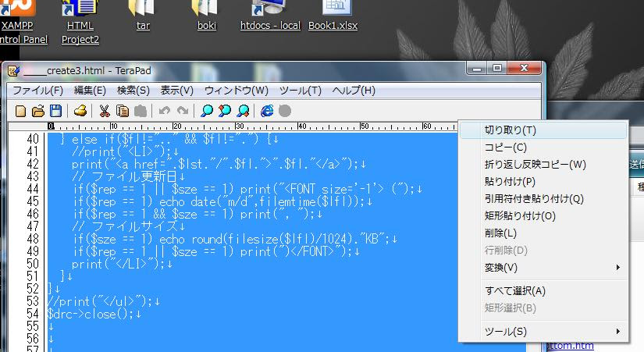Open the ウィンドウ(W) menu

237,91
